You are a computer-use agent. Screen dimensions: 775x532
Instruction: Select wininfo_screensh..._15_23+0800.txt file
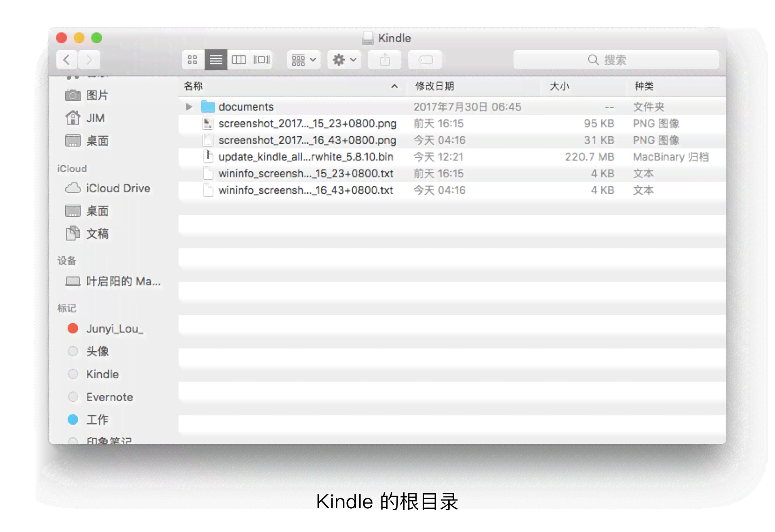(452, 173)
